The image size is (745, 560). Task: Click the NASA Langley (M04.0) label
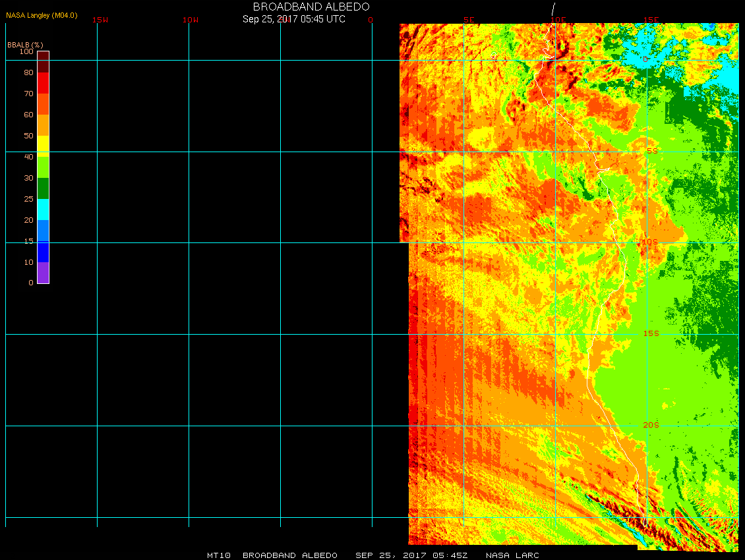pos(42,15)
